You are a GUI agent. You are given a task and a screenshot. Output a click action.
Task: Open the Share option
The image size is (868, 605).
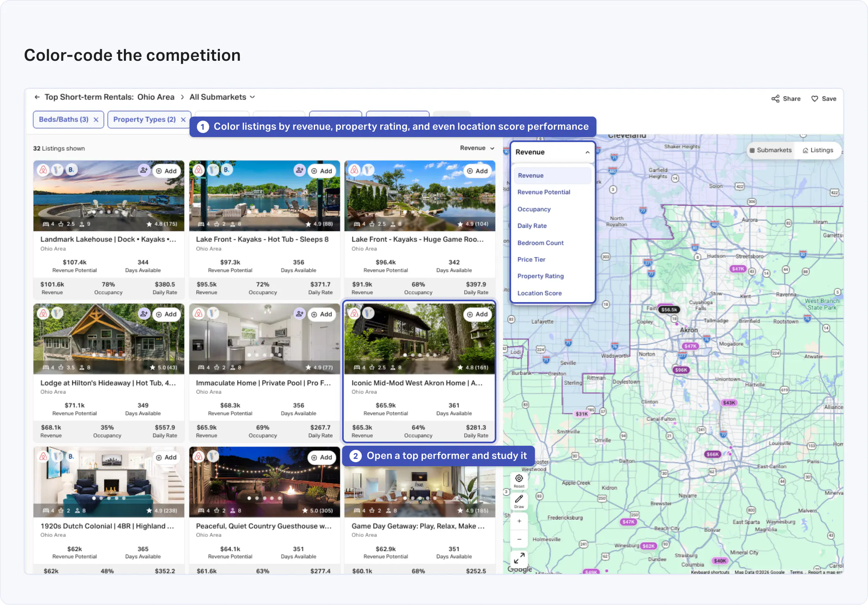(786, 99)
